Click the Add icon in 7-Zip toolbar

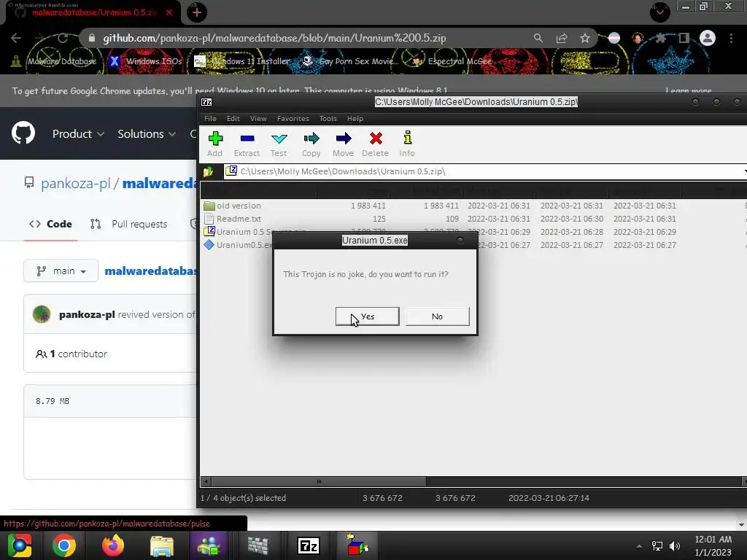[x=215, y=144]
